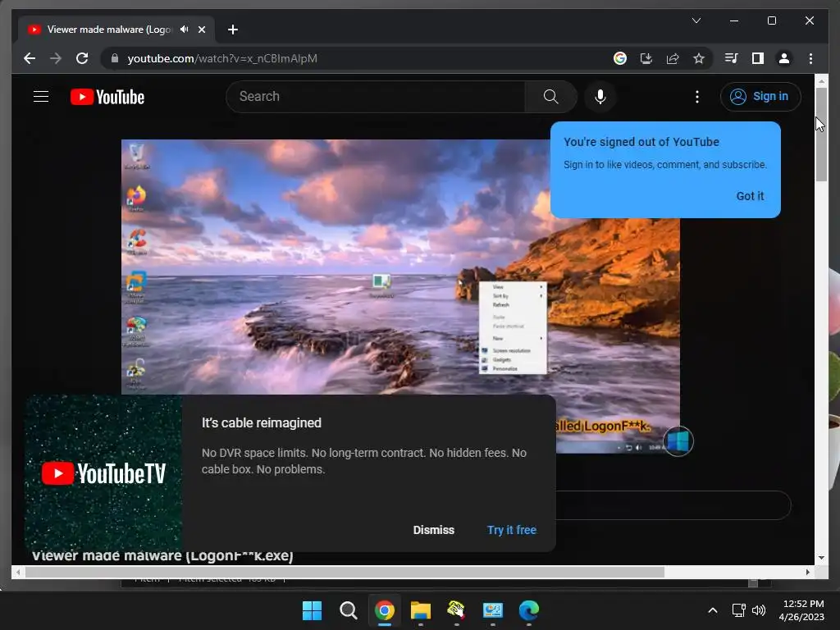Click the Chrome icon in the taskbar
Screen dimensions: 840x630
[384, 610]
